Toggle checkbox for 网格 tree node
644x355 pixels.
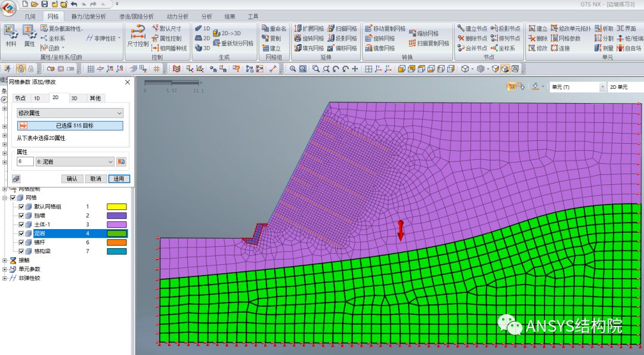coord(13,197)
